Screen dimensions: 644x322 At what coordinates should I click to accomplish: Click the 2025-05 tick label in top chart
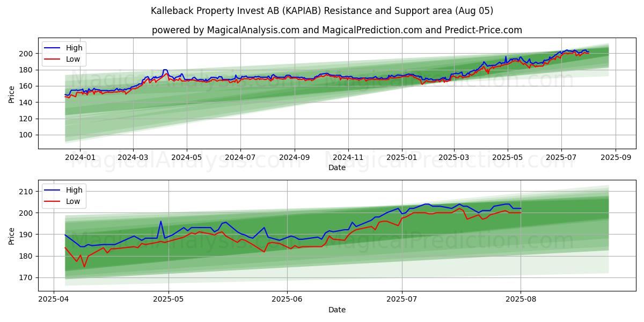pos(508,158)
